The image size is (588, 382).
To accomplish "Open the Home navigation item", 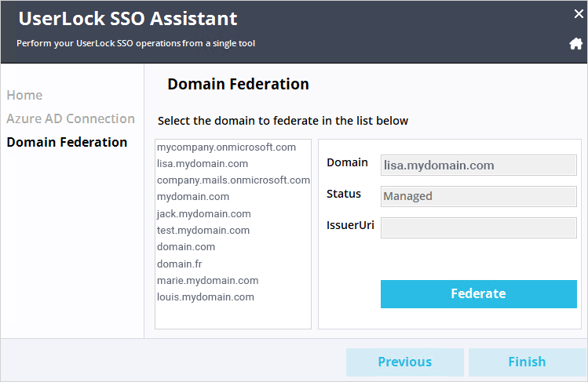I will point(24,95).
